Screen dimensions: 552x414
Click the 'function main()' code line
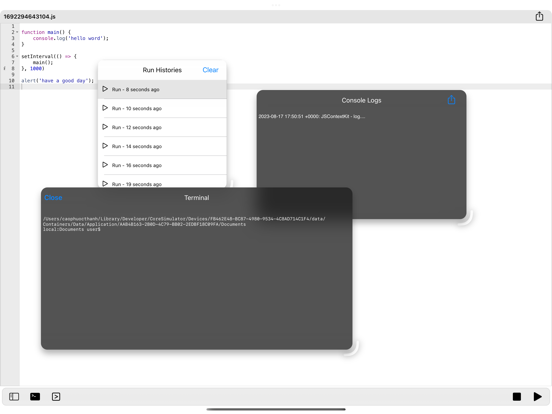[46, 32]
